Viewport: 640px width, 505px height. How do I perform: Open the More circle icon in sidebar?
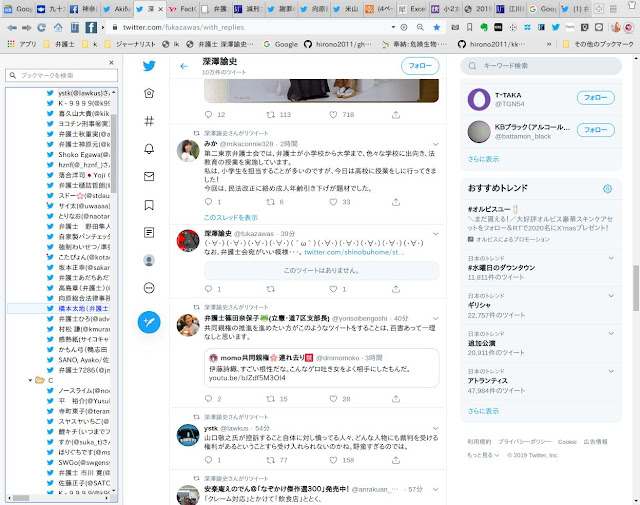(149, 288)
